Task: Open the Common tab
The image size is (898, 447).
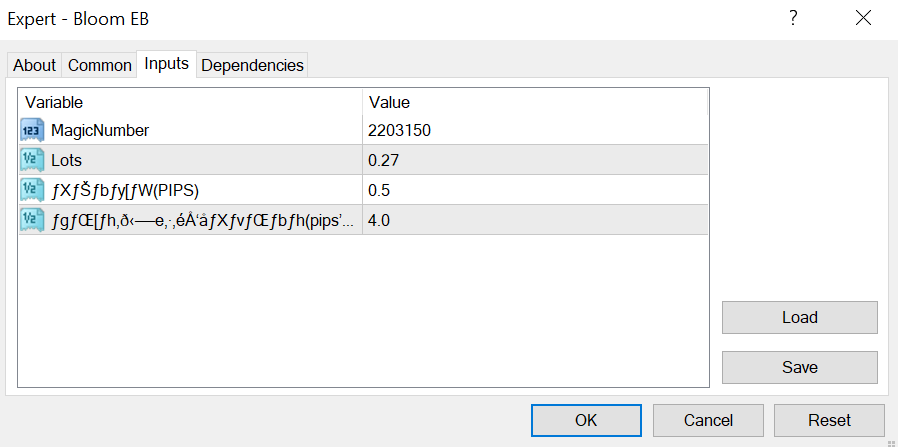Action: coord(100,65)
